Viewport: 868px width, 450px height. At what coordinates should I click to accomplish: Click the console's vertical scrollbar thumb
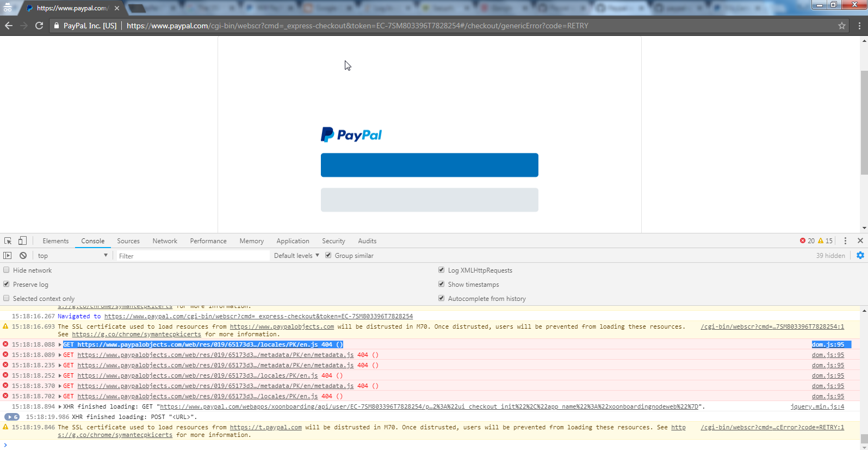(x=864, y=439)
